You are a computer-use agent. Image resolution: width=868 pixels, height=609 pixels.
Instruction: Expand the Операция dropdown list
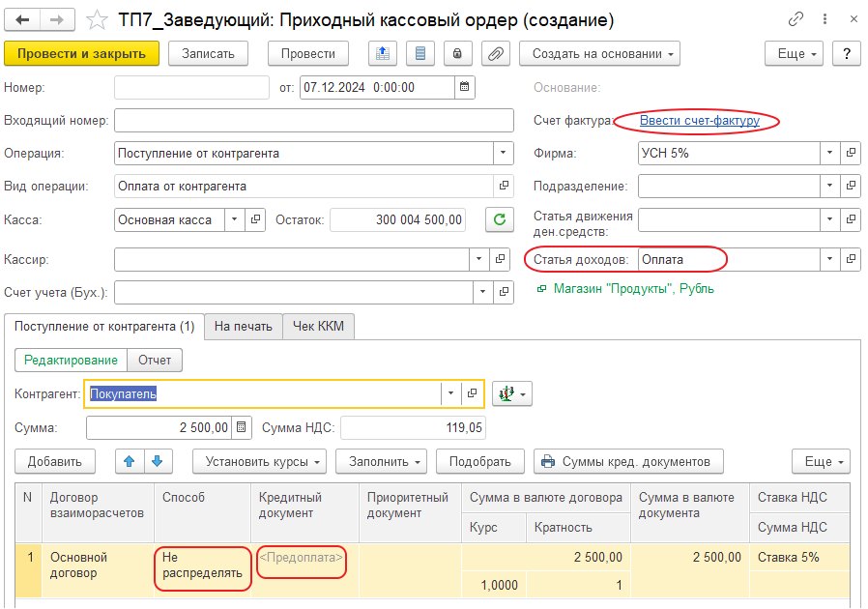(x=504, y=153)
